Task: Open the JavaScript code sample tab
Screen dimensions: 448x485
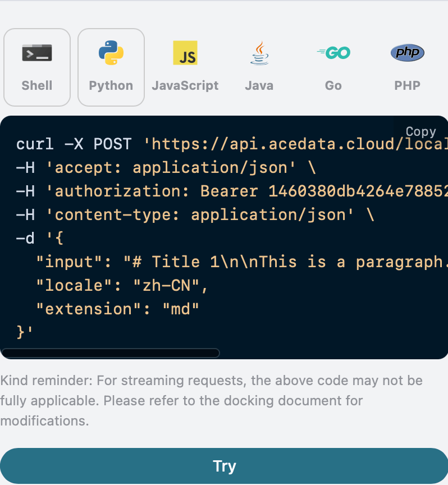Action: pos(185,86)
